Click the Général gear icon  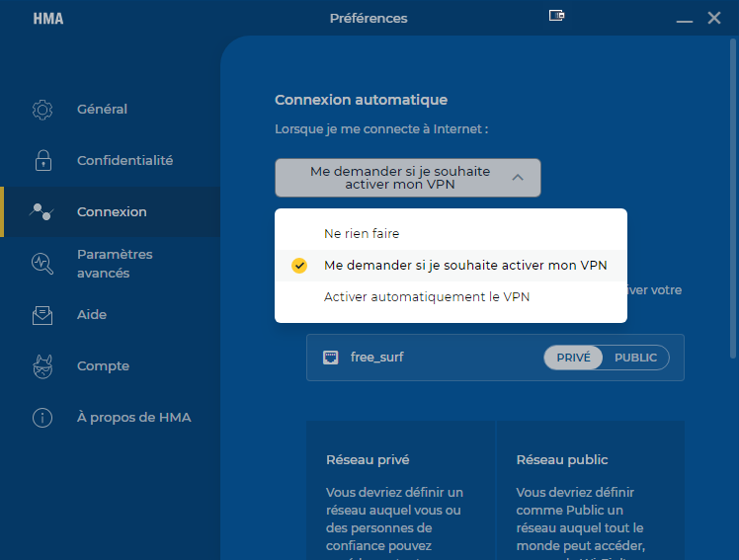42,110
